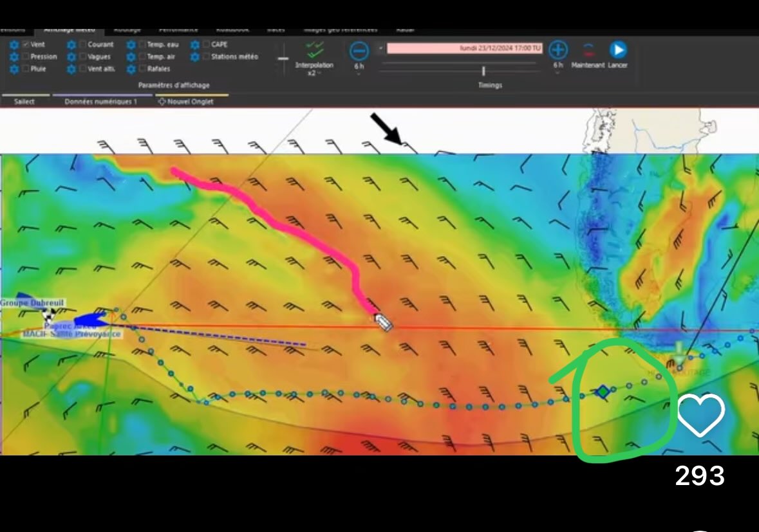Enable the Vagues checkbox
Image resolution: width=759 pixels, height=532 pixels.
point(83,56)
